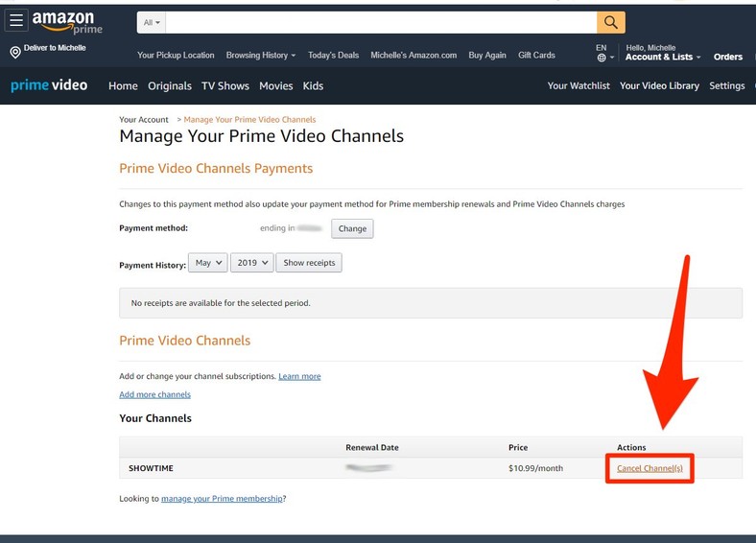
Task: Click the Deliver to Michelle location pin
Action: point(15,52)
